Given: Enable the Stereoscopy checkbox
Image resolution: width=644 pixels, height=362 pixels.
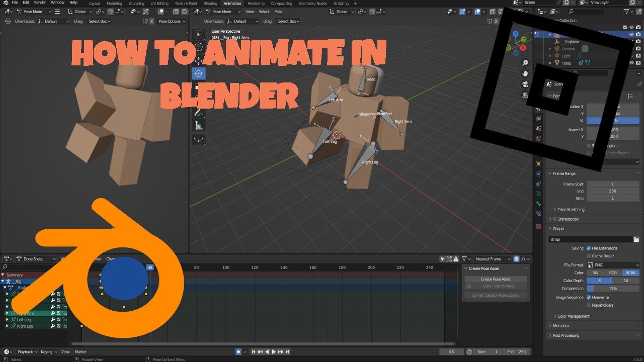Looking at the screenshot, I should 555,219.
